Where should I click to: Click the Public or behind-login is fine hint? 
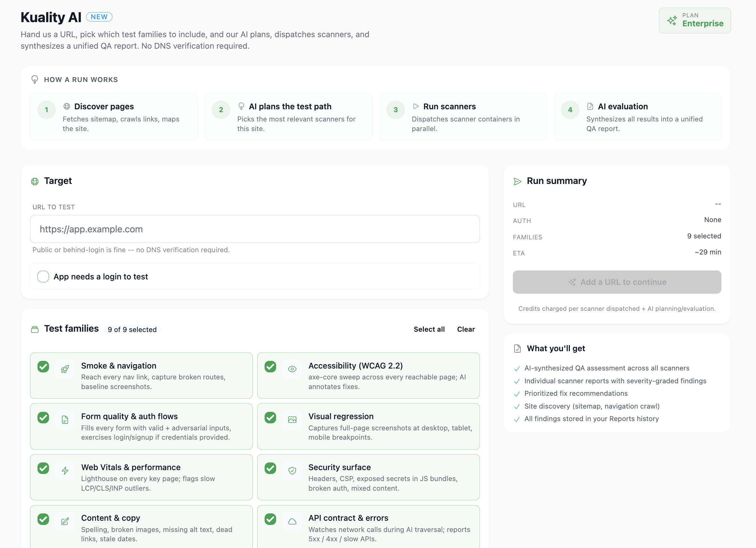[x=131, y=250]
